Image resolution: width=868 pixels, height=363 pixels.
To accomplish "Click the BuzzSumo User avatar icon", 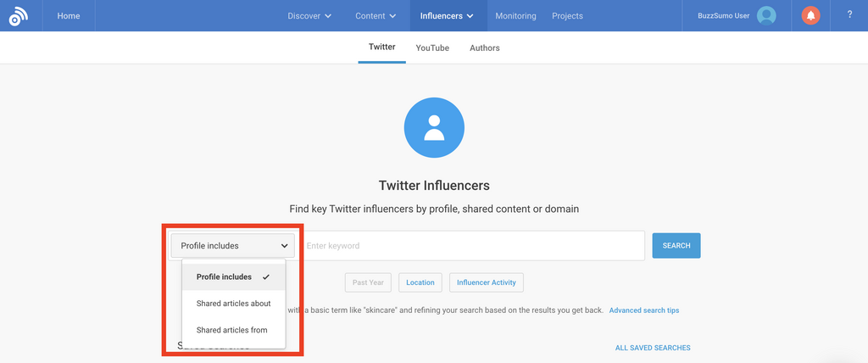I will tap(766, 15).
